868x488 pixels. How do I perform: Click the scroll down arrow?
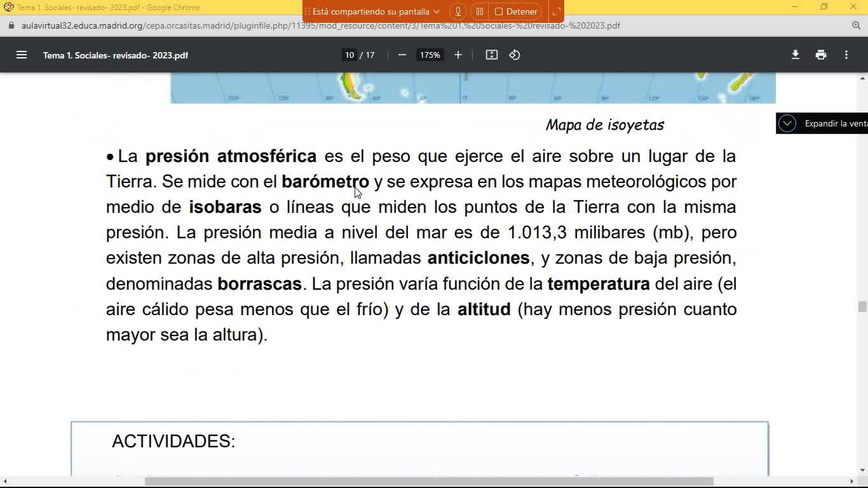pos(862,471)
